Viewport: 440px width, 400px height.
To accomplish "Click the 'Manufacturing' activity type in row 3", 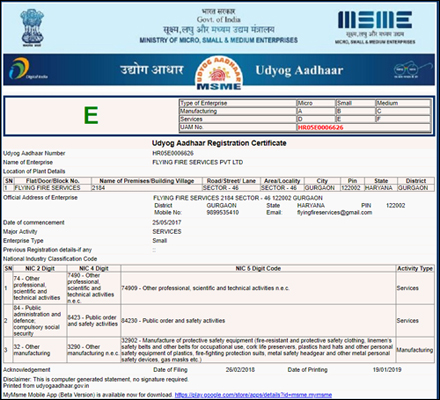I will 415,350.
